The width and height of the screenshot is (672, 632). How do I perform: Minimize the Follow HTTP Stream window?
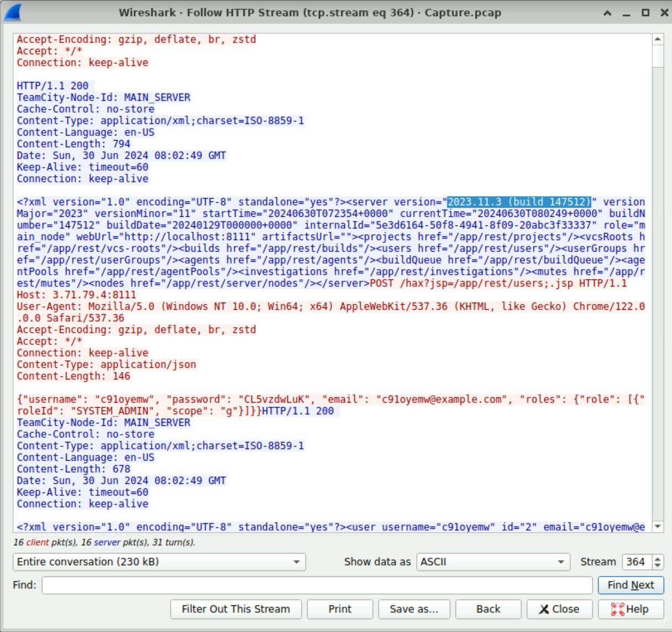tap(626, 13)
